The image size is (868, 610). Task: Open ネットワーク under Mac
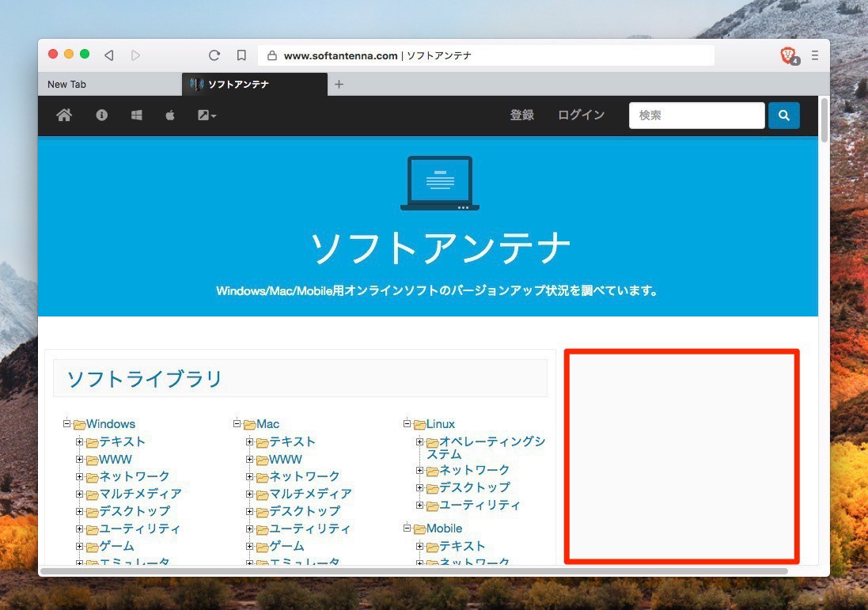coord(304,476)
